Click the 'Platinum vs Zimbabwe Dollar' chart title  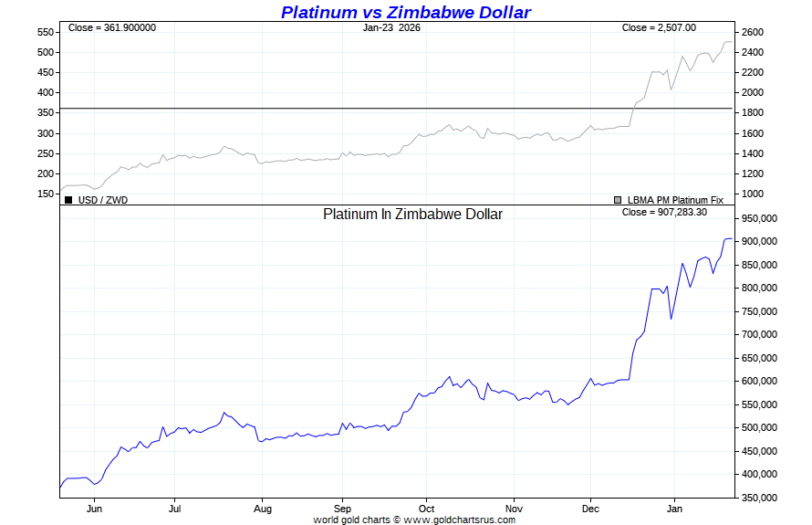[405, 13]
